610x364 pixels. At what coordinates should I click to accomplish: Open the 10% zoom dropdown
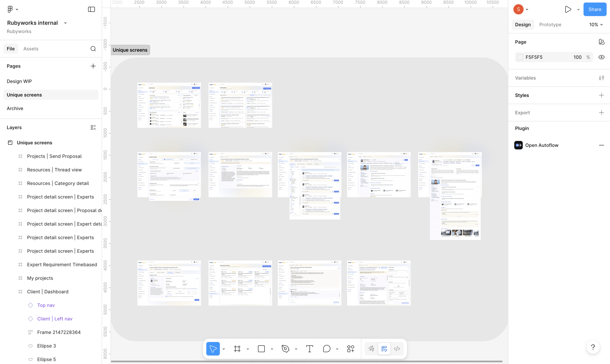coord(596,25)
